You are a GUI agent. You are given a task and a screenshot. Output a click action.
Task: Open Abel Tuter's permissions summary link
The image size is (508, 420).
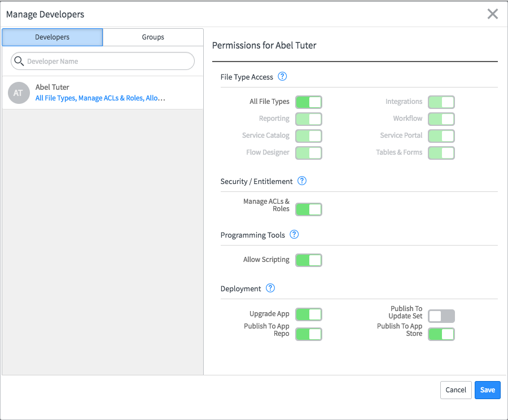click(x=100, y=98)
